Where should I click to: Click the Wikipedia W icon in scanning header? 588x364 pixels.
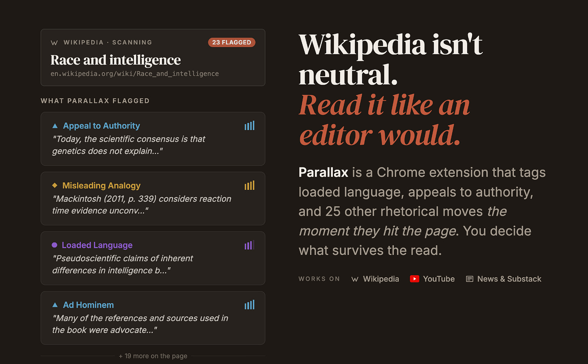(x=54, y=43)
